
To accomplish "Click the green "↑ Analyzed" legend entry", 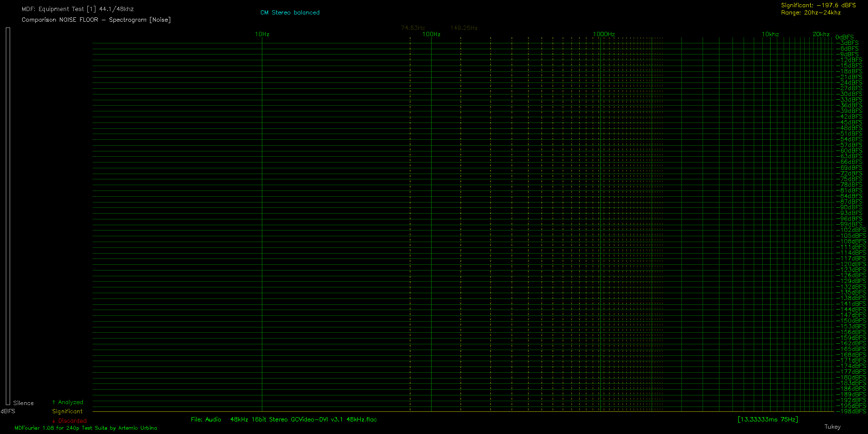I will (x=68, y=402).
